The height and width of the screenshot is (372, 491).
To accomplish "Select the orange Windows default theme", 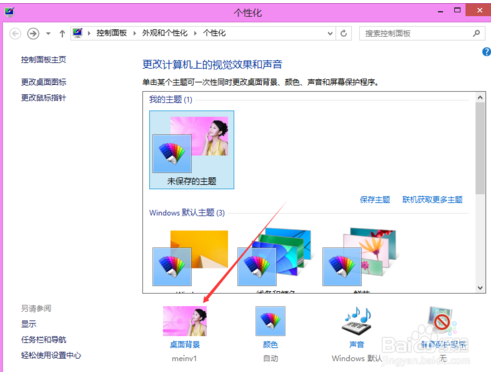I will pos(190,258).
